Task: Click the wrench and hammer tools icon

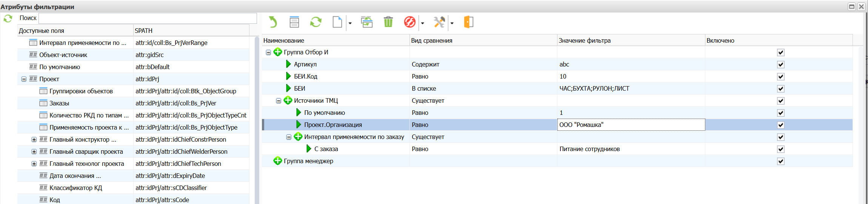Action: (x=439, y=22)
